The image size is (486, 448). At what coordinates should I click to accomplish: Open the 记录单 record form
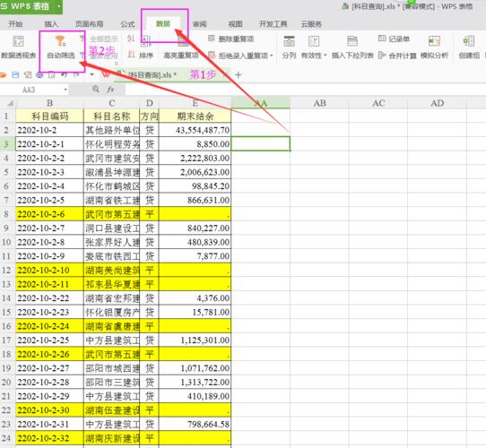point(394,39)
